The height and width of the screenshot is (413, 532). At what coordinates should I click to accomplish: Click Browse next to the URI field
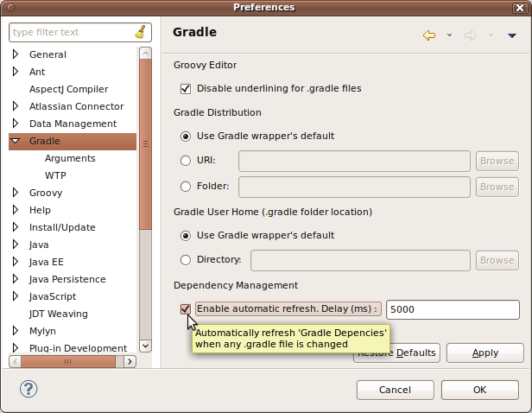pos(497,161)
